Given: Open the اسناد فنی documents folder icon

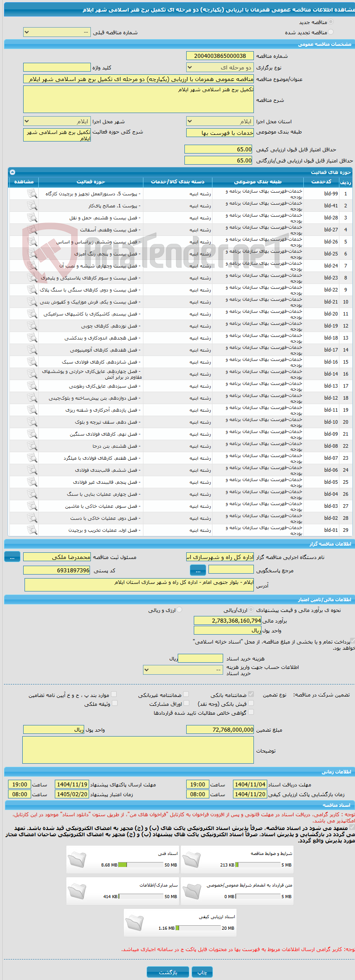Looking at the screenshot, I should click(x=77, y=859).
